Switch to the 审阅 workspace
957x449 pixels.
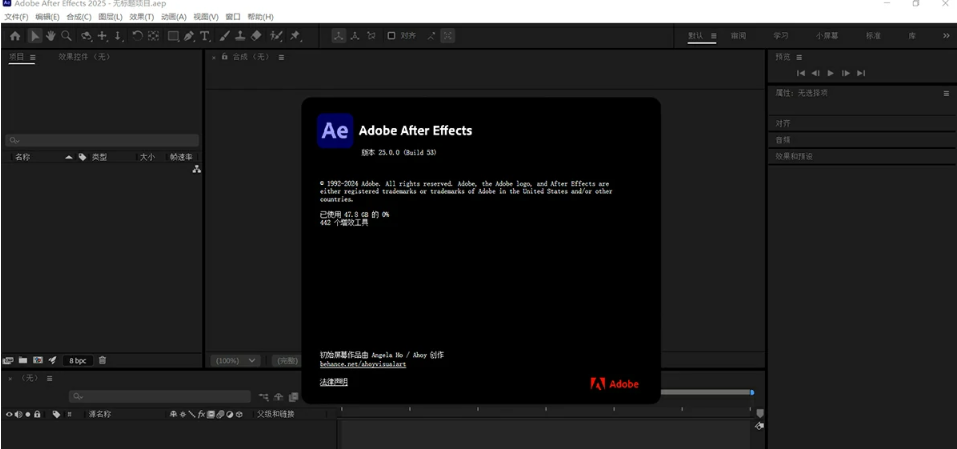[739, 36]
